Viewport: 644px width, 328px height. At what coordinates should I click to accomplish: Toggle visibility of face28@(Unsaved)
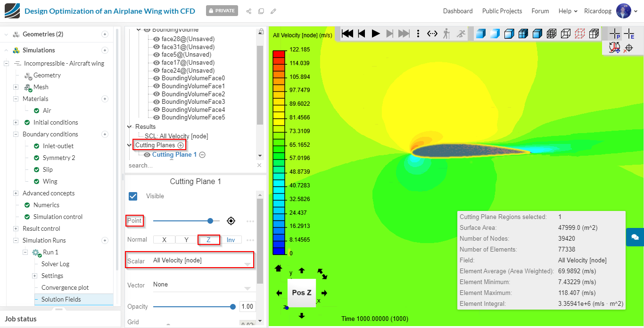tap(157, 39)
